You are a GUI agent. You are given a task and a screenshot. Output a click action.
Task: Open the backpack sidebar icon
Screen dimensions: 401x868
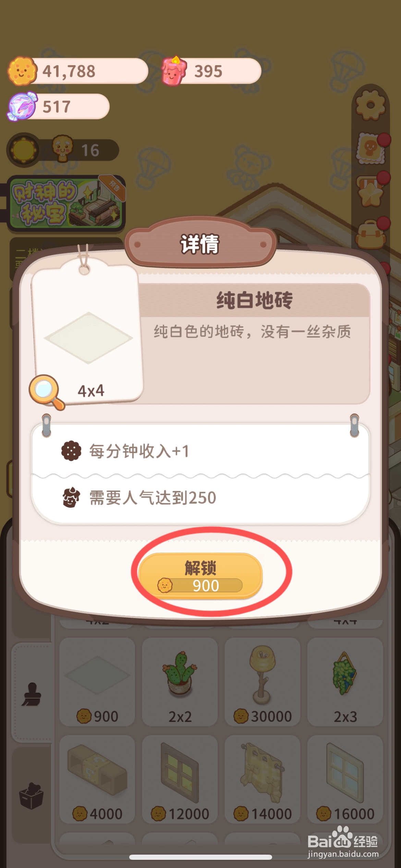tap(370, 235)
